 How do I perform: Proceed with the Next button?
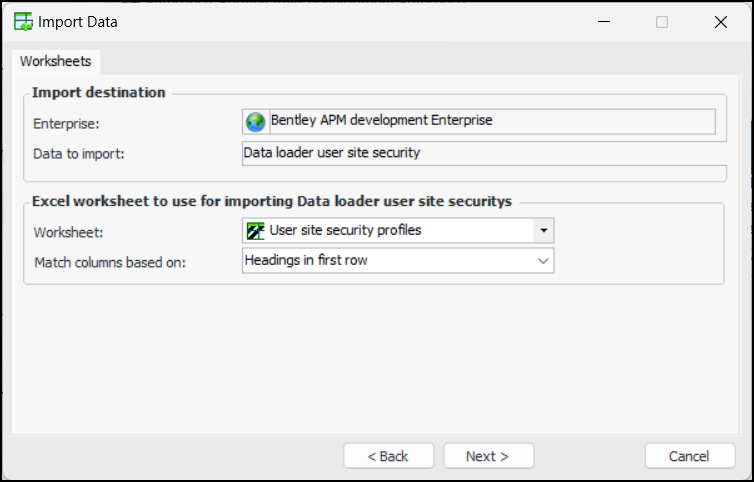(488, 456)
